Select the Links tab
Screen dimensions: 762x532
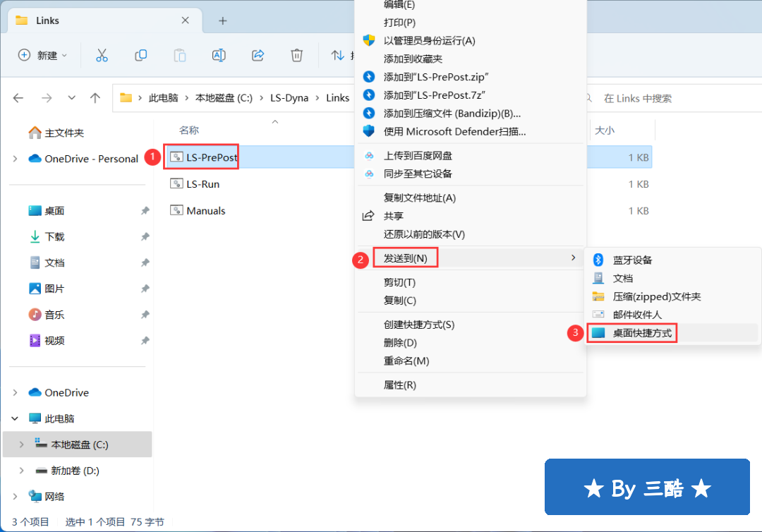click(x=105, y=20)
